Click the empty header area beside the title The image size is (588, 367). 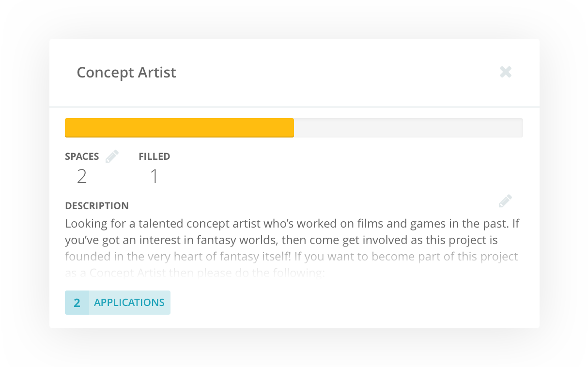point(338,72)
